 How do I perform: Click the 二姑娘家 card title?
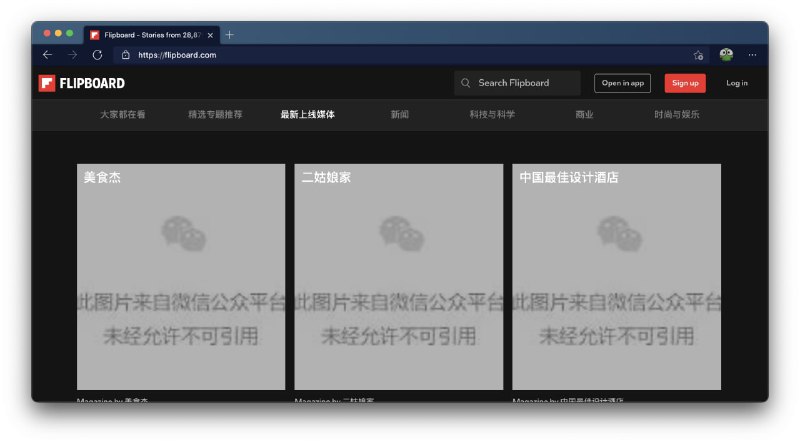(x=326, y=178)
